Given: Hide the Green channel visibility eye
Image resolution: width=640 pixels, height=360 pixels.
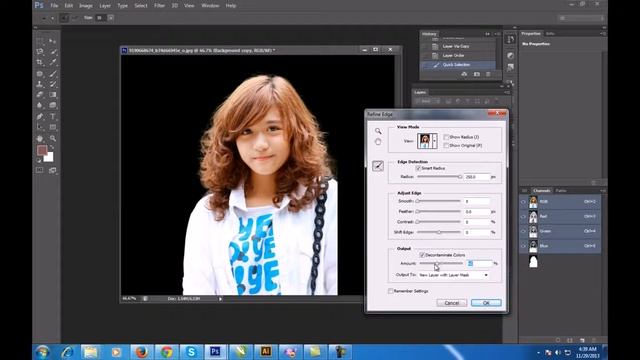Looking at the screenshot, I should [524, 231].
